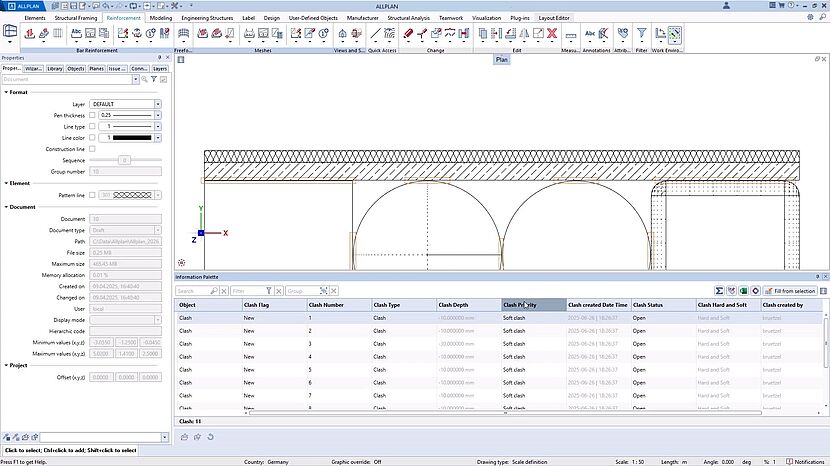Click the Excel export icon in Information Palette
This screenshot has width=830, height=466.
coord(743,290)
